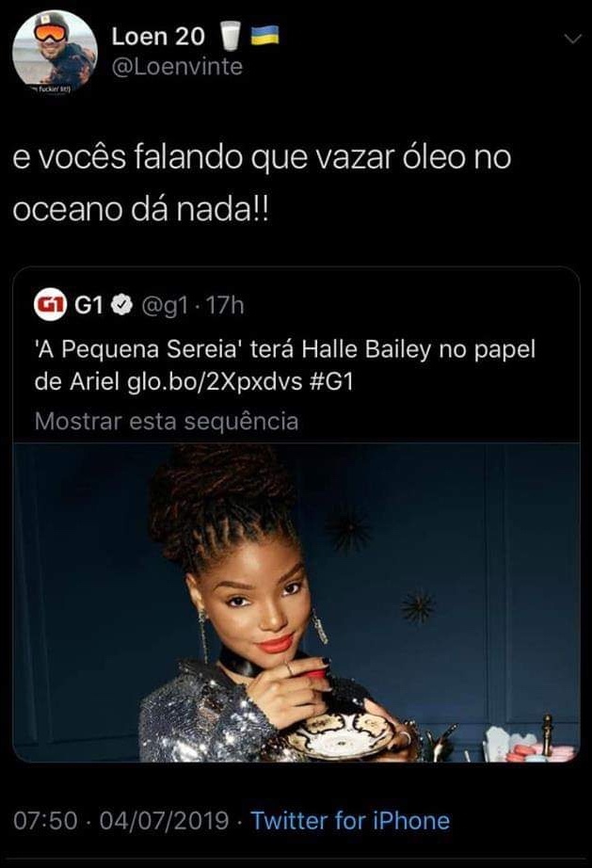The image size is (592, 868).
Task: Open the glo.bo/2Xpxdvs link
Action: click(215, 382)
